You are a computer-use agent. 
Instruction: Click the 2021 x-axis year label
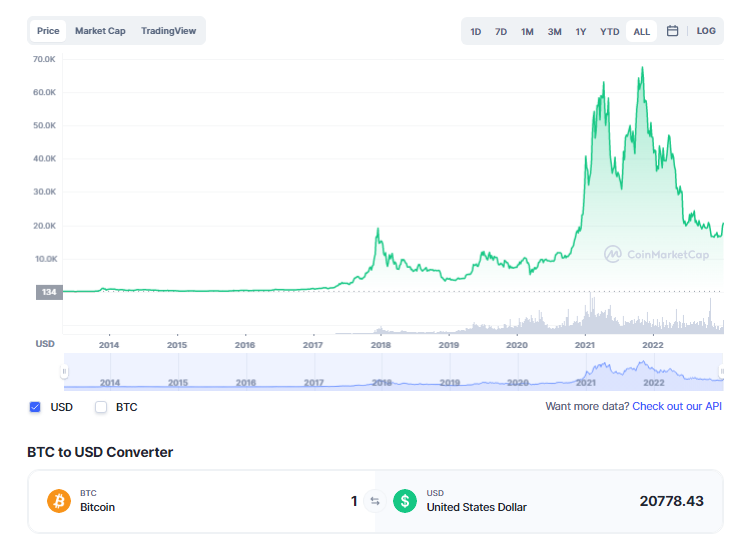tap(585, 345)
